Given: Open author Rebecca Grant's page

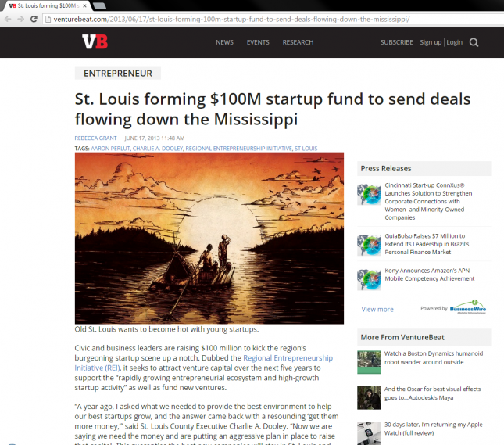Looking at the screenshot, I should [94, 138].
